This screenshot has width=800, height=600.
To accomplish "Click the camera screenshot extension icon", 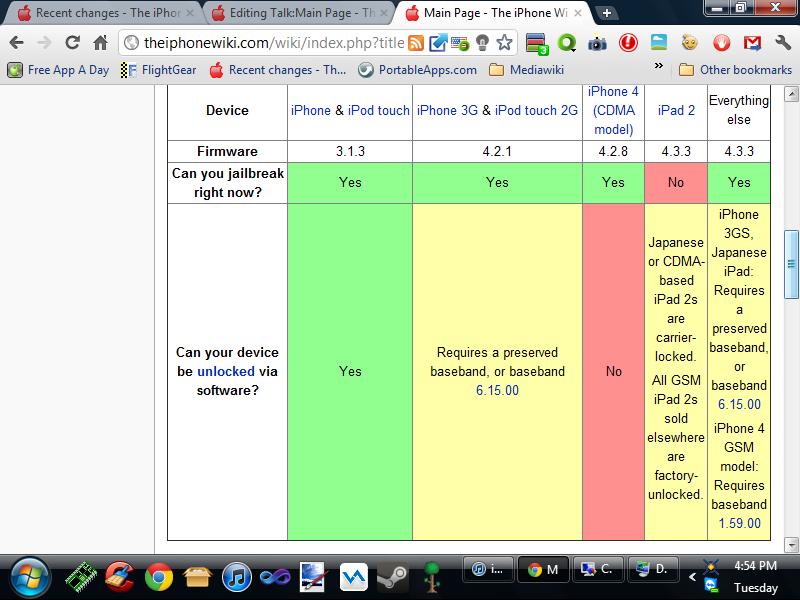I will pyautogui.click(x=597, y=43).
